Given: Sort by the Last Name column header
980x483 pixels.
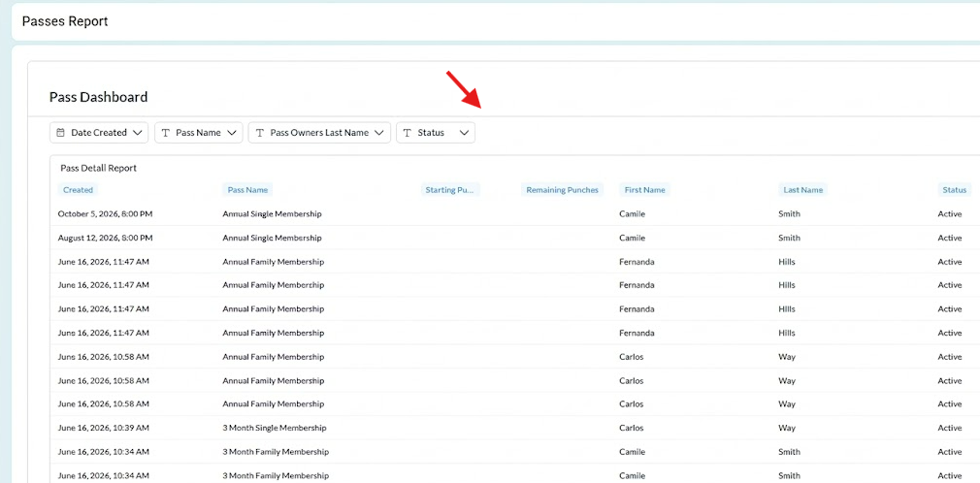Looking at the screenshot, I should 803,190.
